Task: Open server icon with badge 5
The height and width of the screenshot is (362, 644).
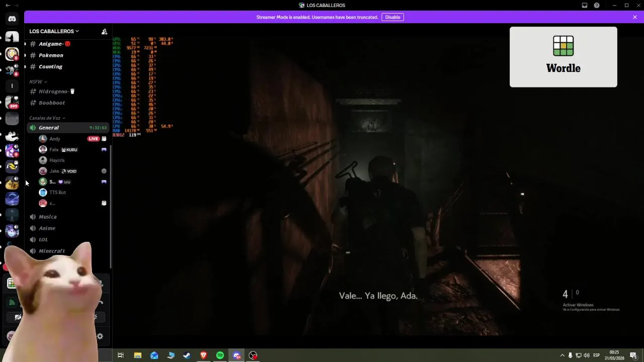Action: 12,54
